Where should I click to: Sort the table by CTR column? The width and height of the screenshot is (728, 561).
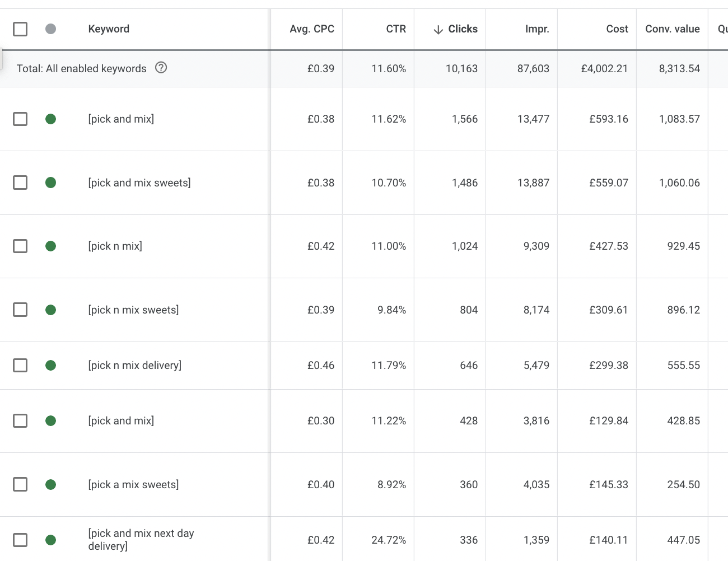395,29
